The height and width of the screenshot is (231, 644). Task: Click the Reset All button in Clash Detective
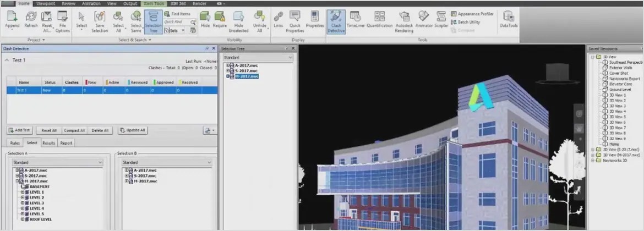[49, 130]
